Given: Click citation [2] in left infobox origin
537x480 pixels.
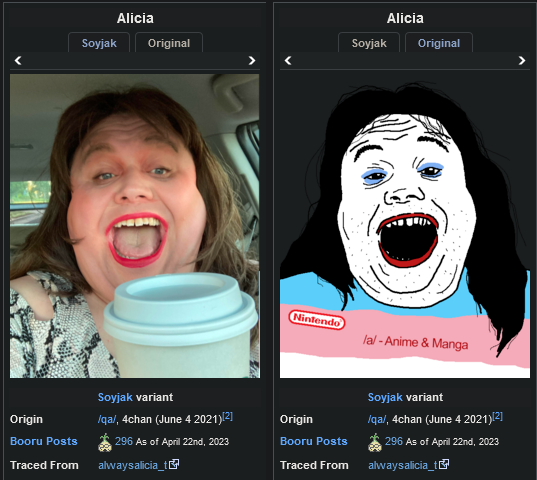Looking at the screenshot, I should 228,416.
